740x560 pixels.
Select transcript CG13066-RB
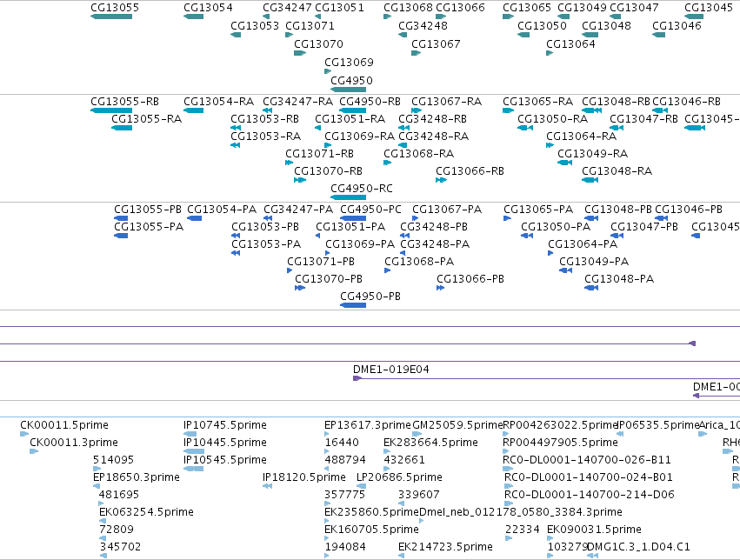470,171
